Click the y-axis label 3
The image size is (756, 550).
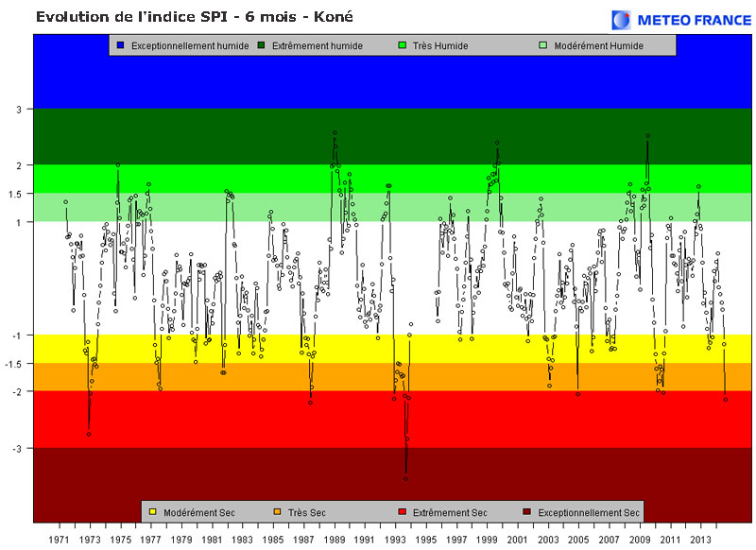click(x=19, y=110)
